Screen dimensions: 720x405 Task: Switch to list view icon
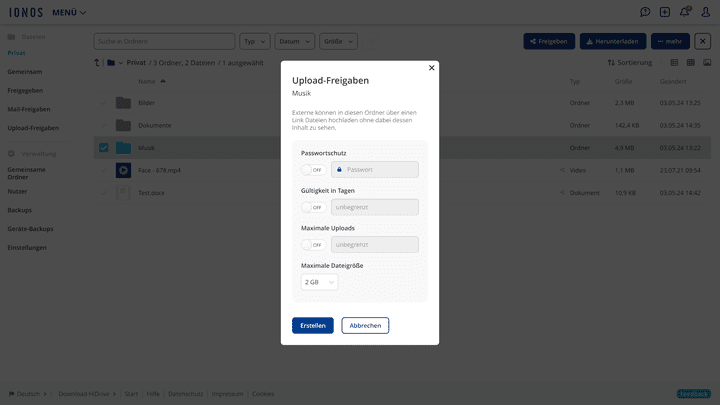point(674,62)
